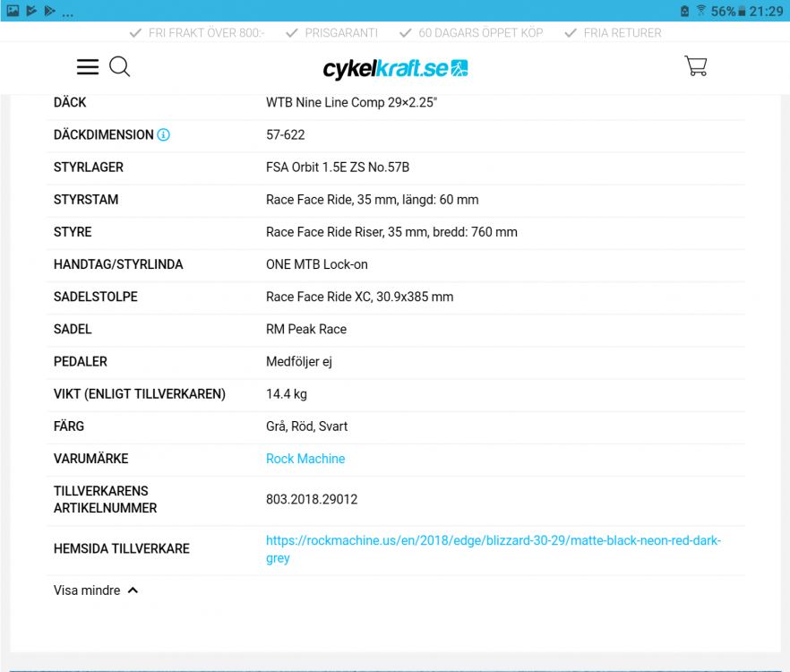Tap PRISGARANTI banner text
Image resolution: width=790 pixels, height=672 pixels.
coord(341,33)
